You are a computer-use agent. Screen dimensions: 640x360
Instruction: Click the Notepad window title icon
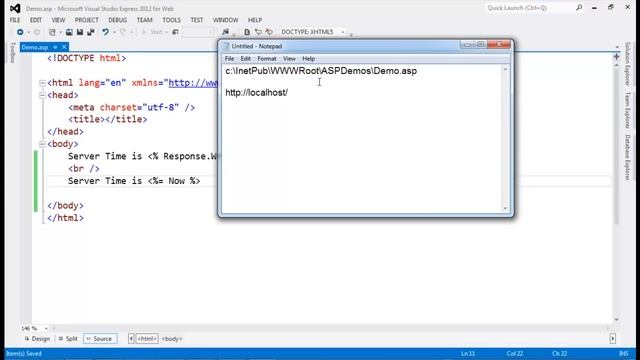click(227, 46)
